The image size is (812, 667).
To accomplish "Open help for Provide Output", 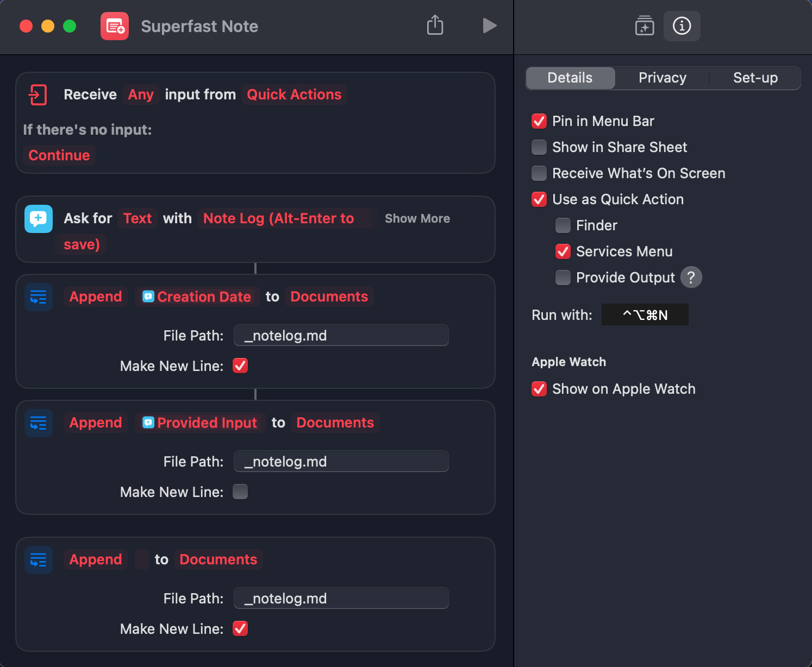I will [691, 277].
